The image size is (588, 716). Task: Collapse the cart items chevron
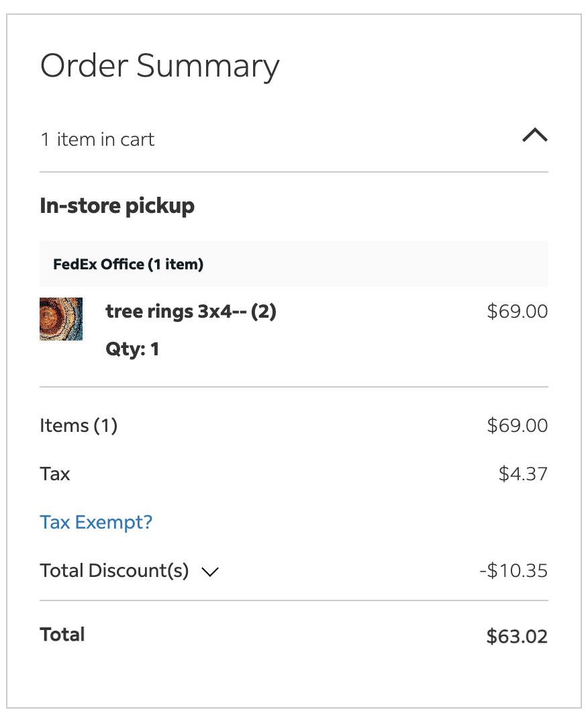[534, 136]
